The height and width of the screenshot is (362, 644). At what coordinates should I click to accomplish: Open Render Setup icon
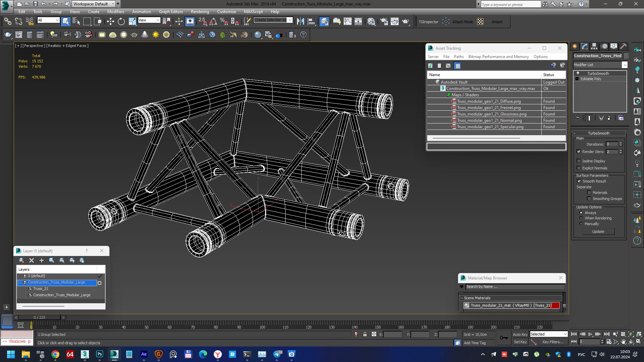click(384, 22)
